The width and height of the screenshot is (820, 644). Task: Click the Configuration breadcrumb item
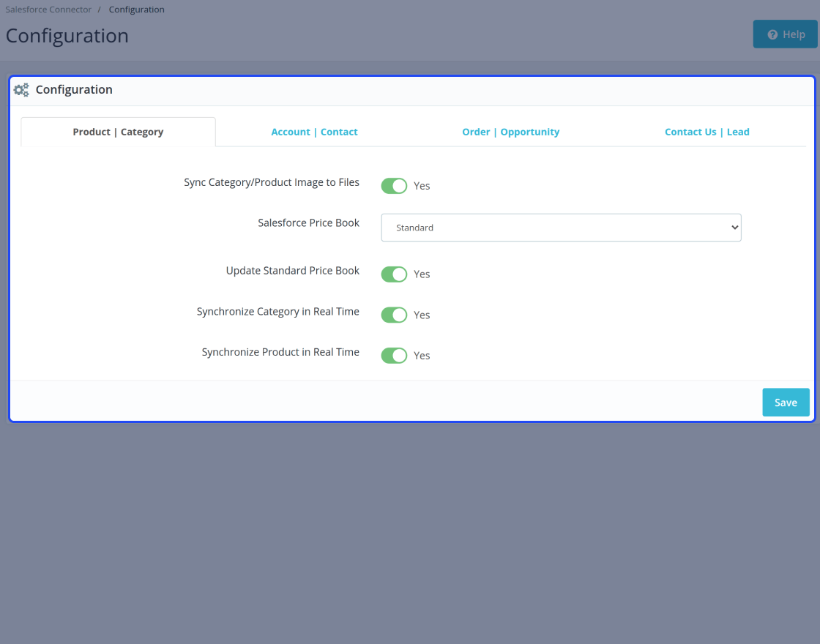[136, 10]
